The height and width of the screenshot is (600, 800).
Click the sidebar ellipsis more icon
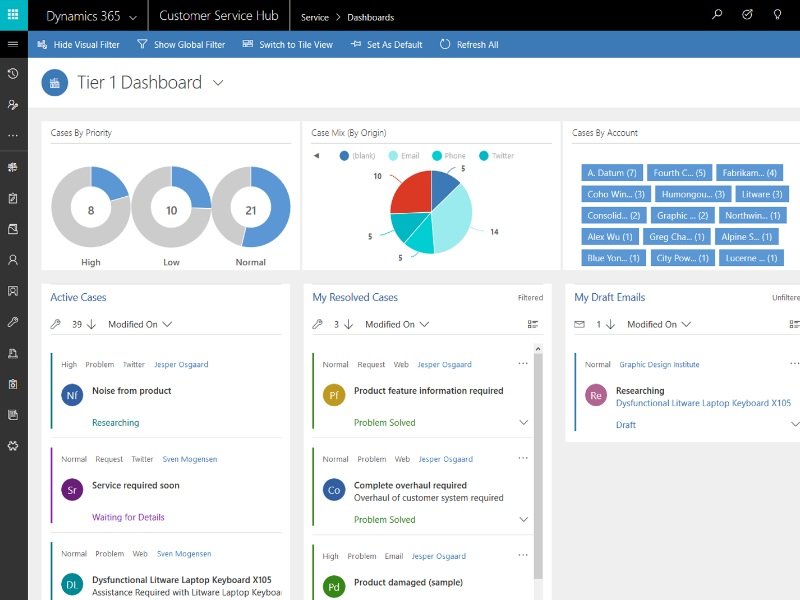(13, 136)
